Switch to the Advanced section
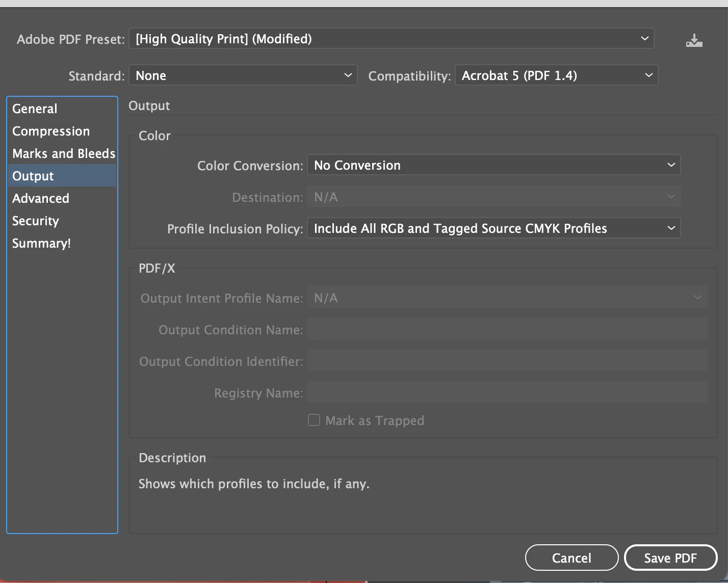 click(62, 198)
